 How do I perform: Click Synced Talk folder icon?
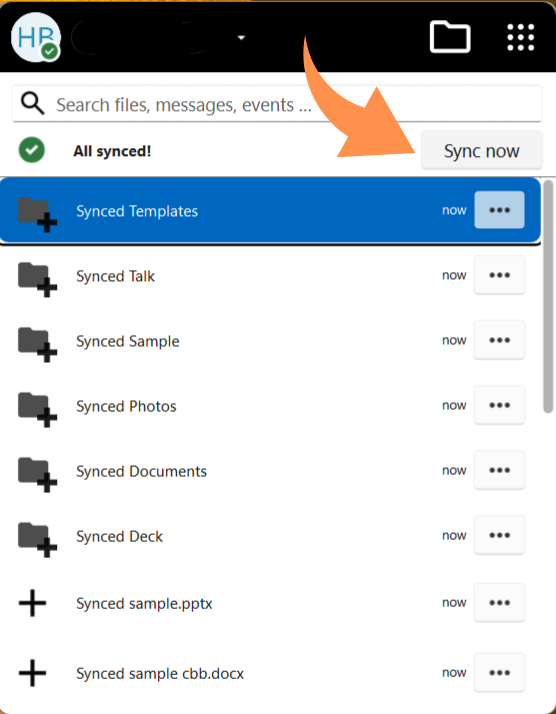click(37, 280)
